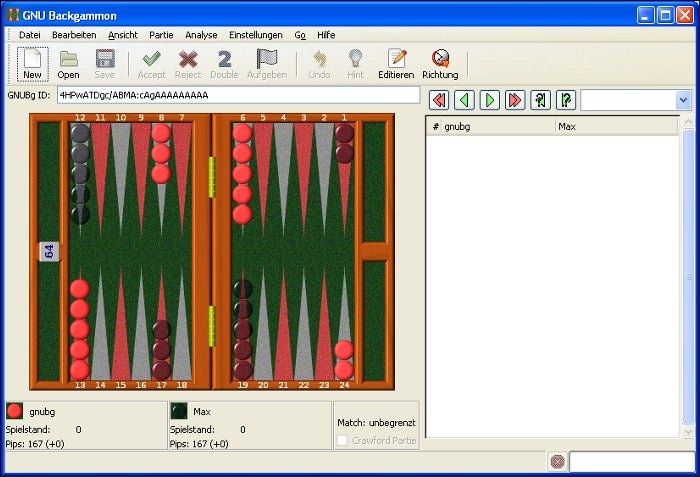Open the Analyse menu
The image size is (700, 477).
pos(201,35)
